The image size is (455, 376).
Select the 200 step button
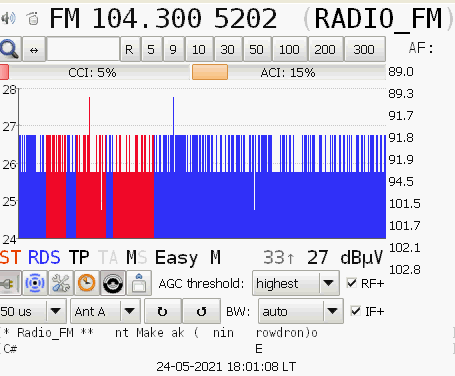click(x=325, y=49)
